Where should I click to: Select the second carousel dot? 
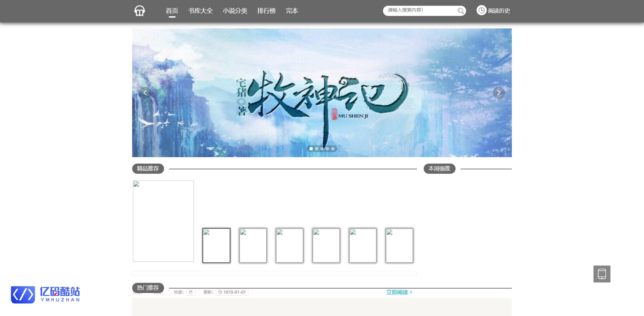[x=317, y=149]
